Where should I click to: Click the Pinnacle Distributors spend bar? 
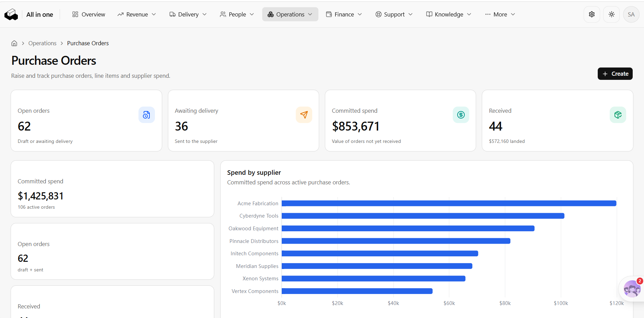point(396,241)
